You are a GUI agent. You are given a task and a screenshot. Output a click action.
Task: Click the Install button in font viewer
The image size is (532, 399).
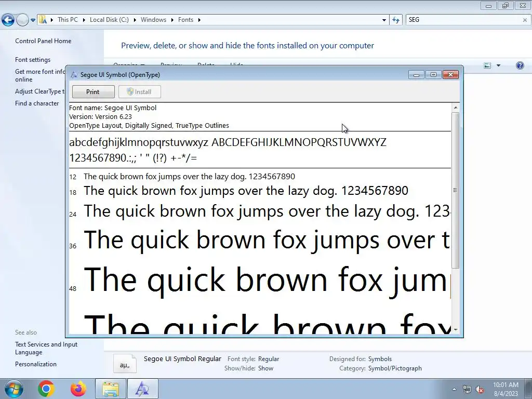[x=139, y=91]
